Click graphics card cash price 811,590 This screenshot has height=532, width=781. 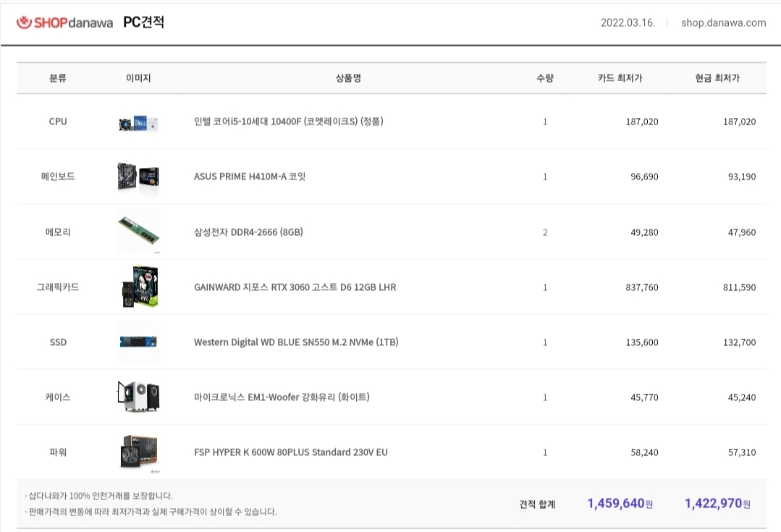click(739, 287)
